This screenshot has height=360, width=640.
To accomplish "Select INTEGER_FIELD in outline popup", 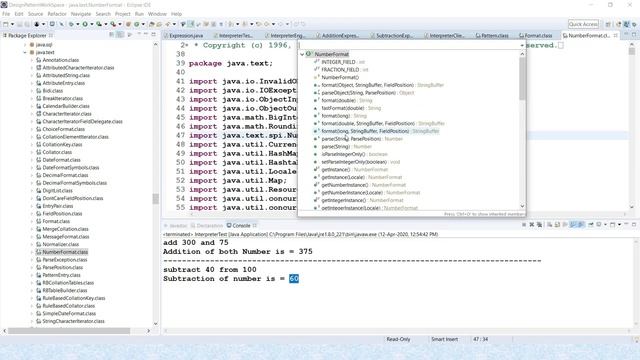I will coord(338,62).
